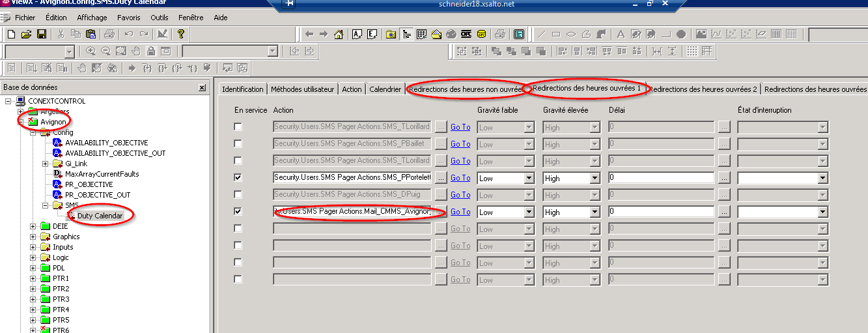Select the Text tool letter A icon
Viewport: 868px width, 333px height.
621,34
